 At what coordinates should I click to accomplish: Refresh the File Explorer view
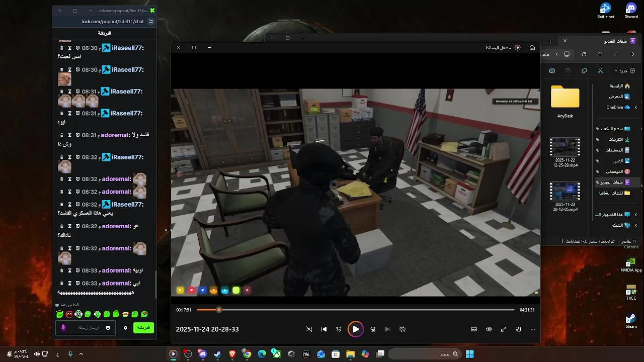click(584, 54)
